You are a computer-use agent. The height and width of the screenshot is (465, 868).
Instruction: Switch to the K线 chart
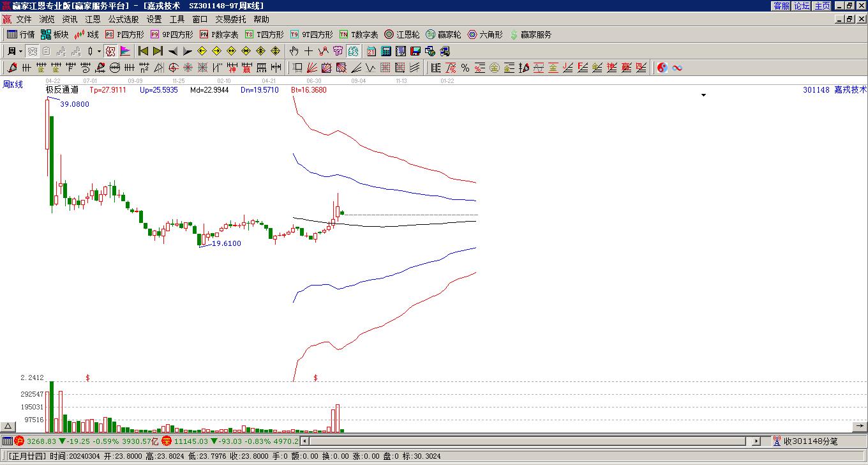coord(86,34)
